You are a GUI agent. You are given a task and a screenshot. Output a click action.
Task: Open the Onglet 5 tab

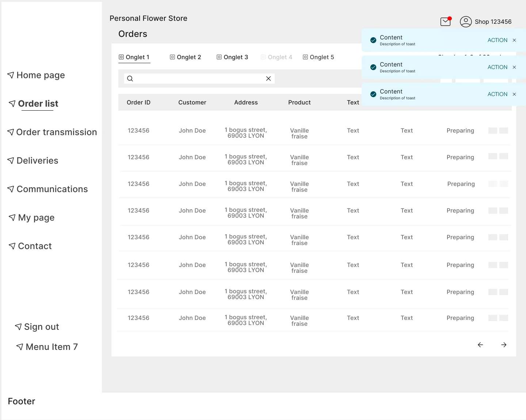[319, 57]
